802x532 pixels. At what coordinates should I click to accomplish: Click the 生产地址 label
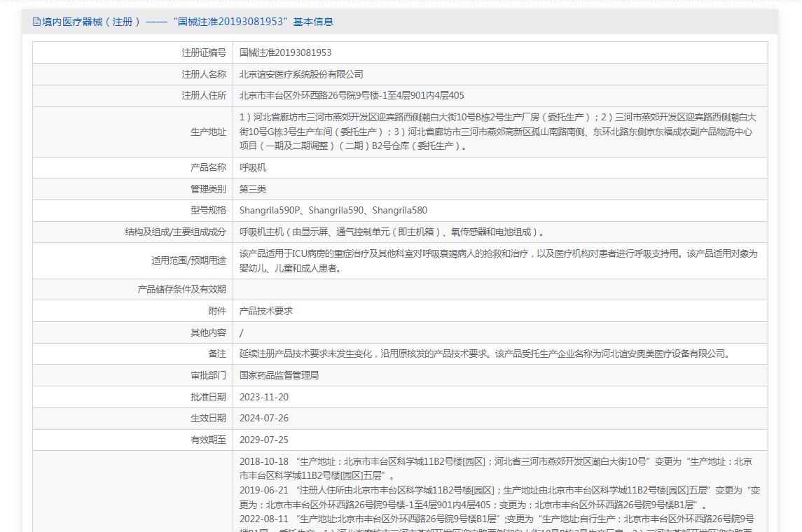[208, 132]
